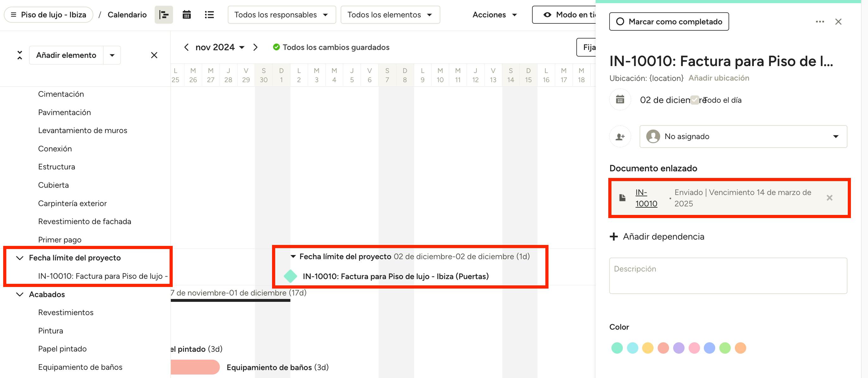
Task: Switch to the list view icon
Action: [x=209, y=15]
